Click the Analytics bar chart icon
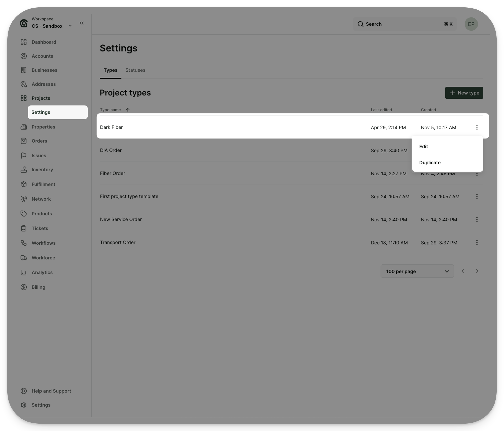This screenshot has width=504, height=431. pos(24,272)
